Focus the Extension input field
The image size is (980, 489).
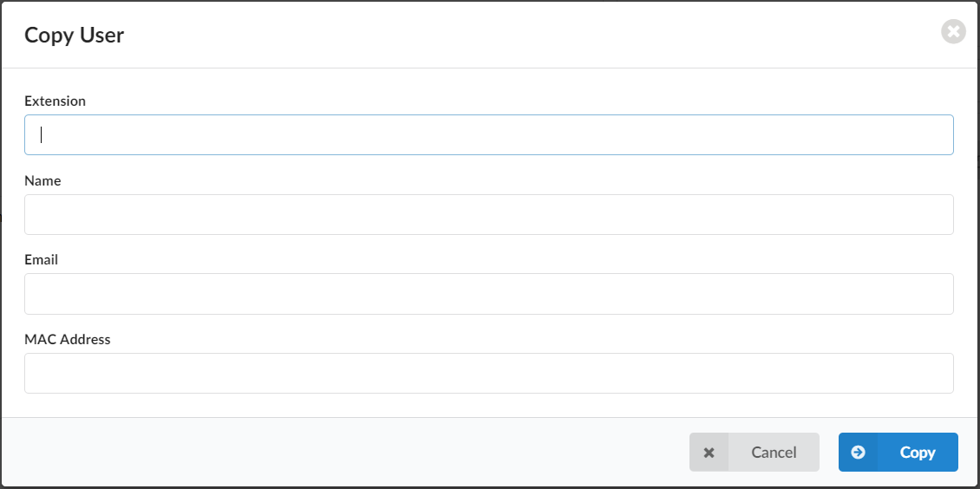point(489,135)
